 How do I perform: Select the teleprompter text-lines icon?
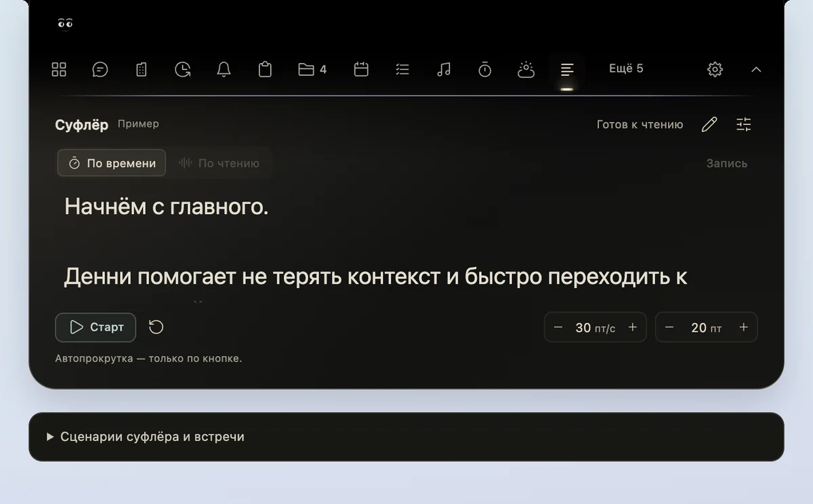click(567, 69)
